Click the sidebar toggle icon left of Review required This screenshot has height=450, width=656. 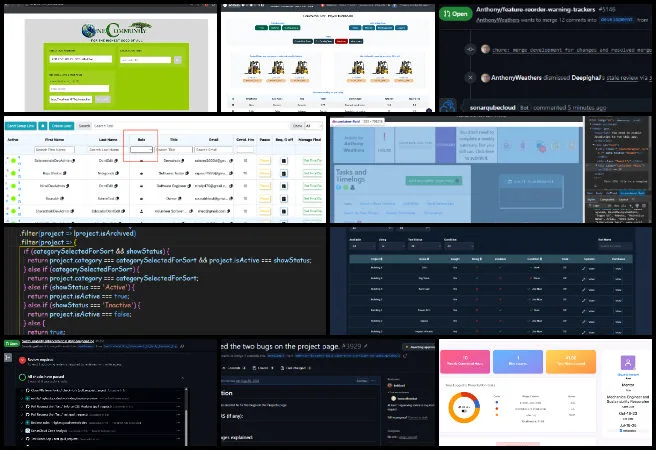(x=8, y=357)
